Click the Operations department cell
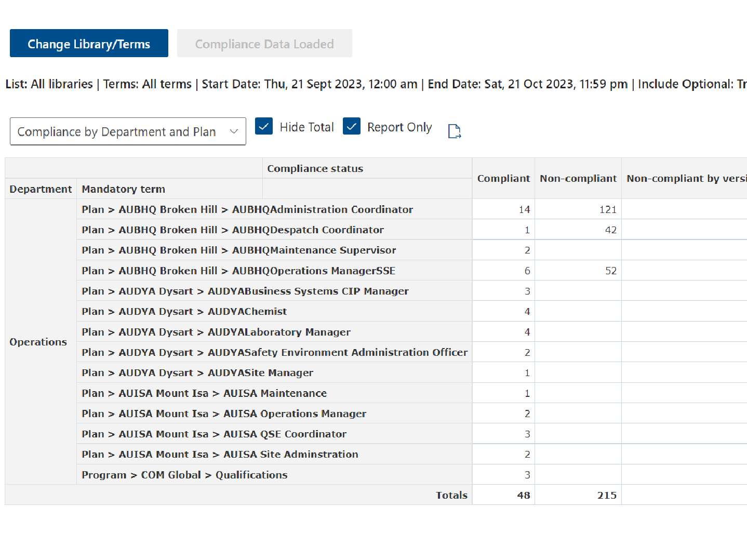 pos(38,342)
